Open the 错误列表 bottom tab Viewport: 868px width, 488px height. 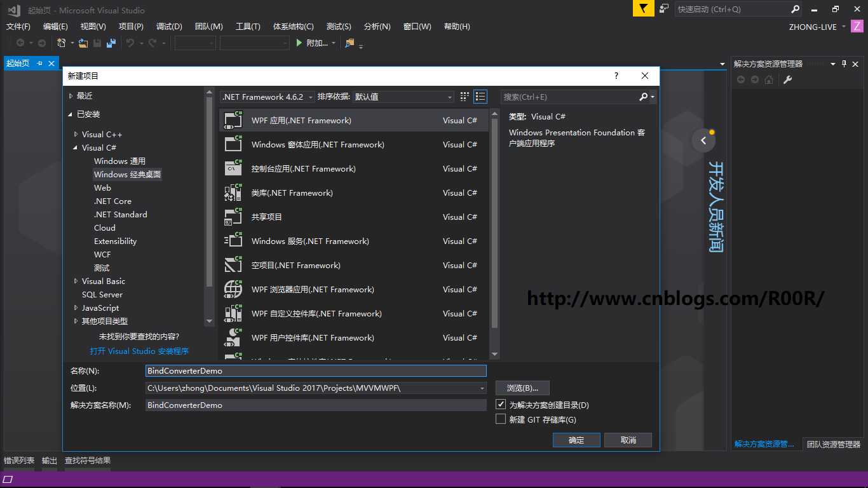pyautogui.click(x=19, y=460)
